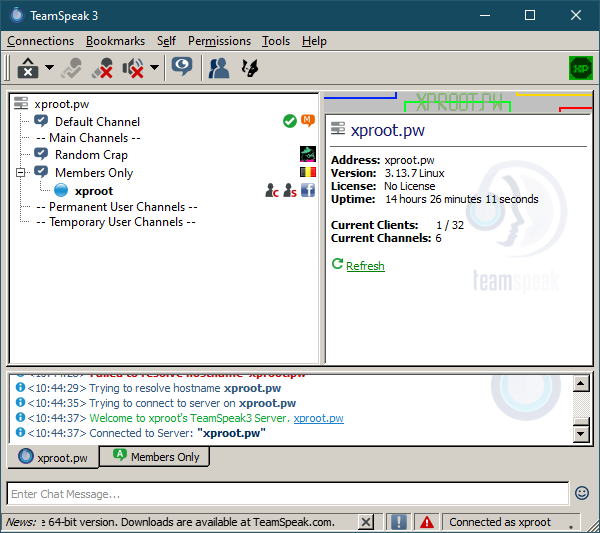Screen dimensions: 600x533
Task: Select the xproot user in channel
Action: pyautogui.click(x=94, y=191)
